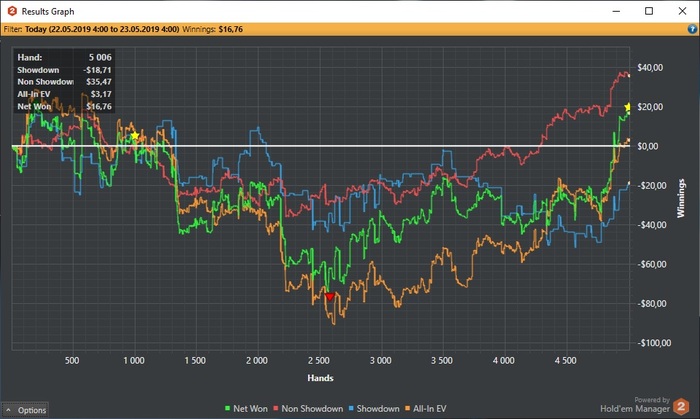Click the '2 500' x-axis label
The image size is (700, 419).
(319, 360)
